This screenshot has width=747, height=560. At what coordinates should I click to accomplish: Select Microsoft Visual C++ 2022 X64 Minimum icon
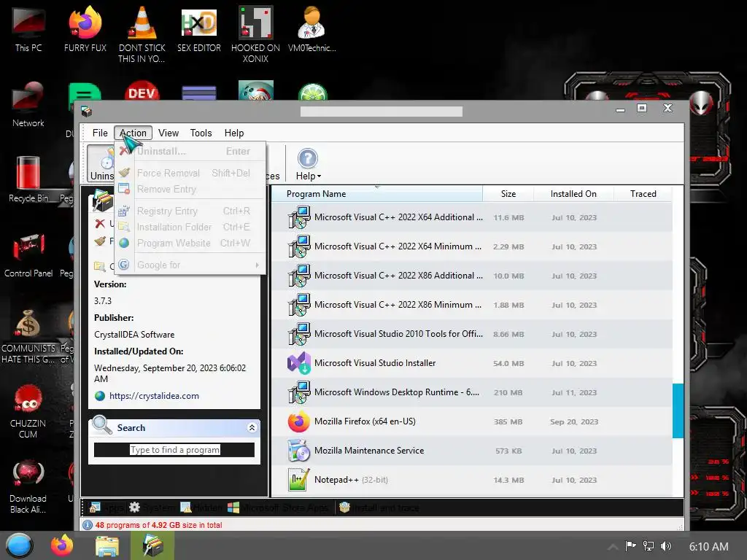point(299,246)
